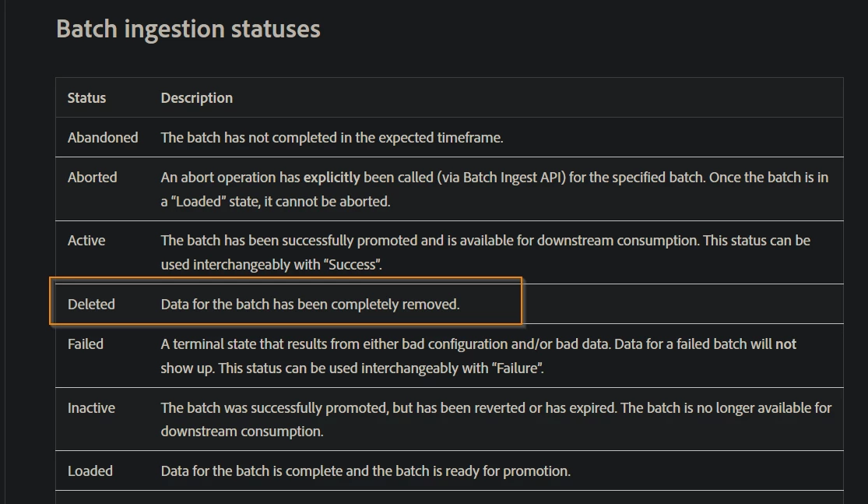868x504 pixels.
Task: Click the Inactive status cell
Action: (91, 408)
